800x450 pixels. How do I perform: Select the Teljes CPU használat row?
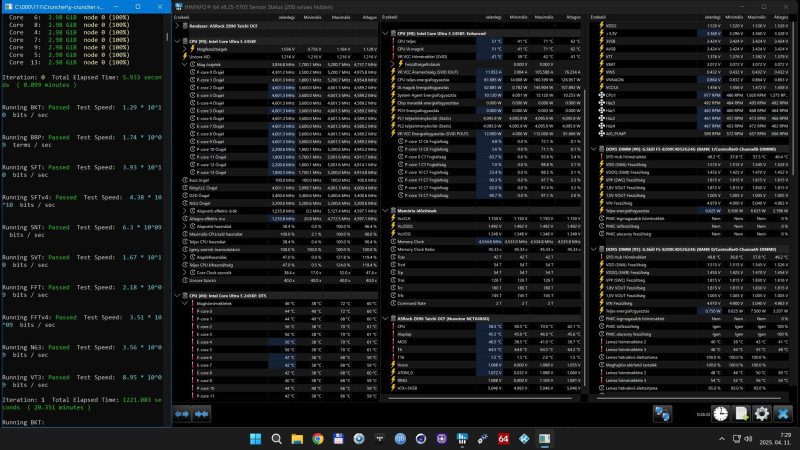(280, 242)
